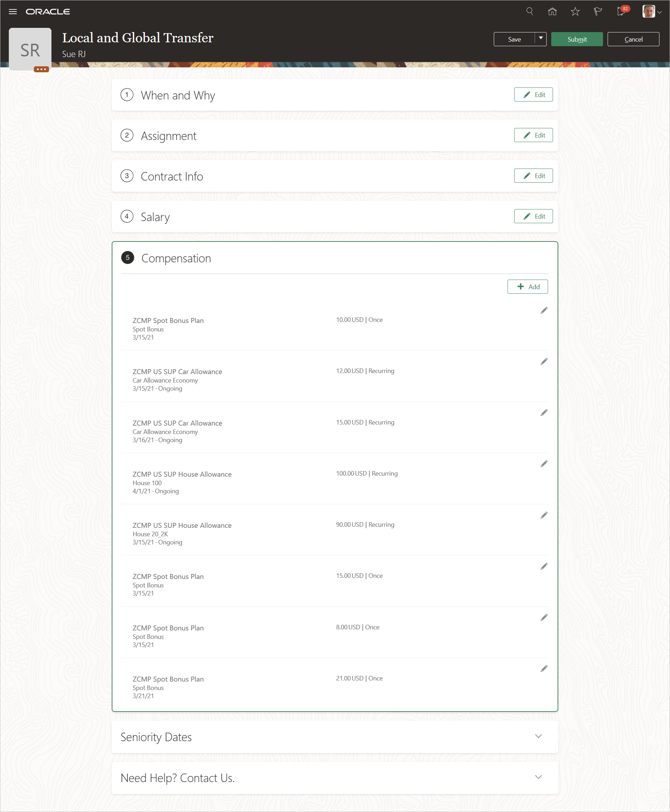Click the Cancel button
Screen dimensions: 670x812
633,39
